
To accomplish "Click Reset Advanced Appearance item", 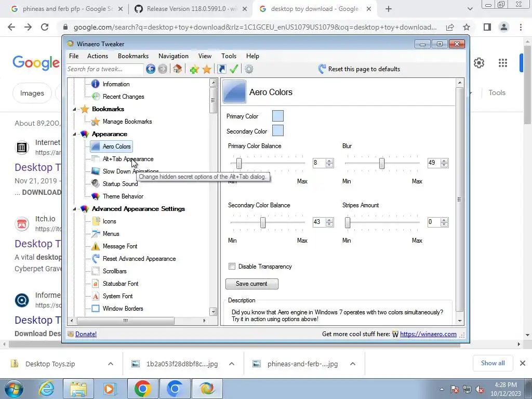I will tap(139, 259).
